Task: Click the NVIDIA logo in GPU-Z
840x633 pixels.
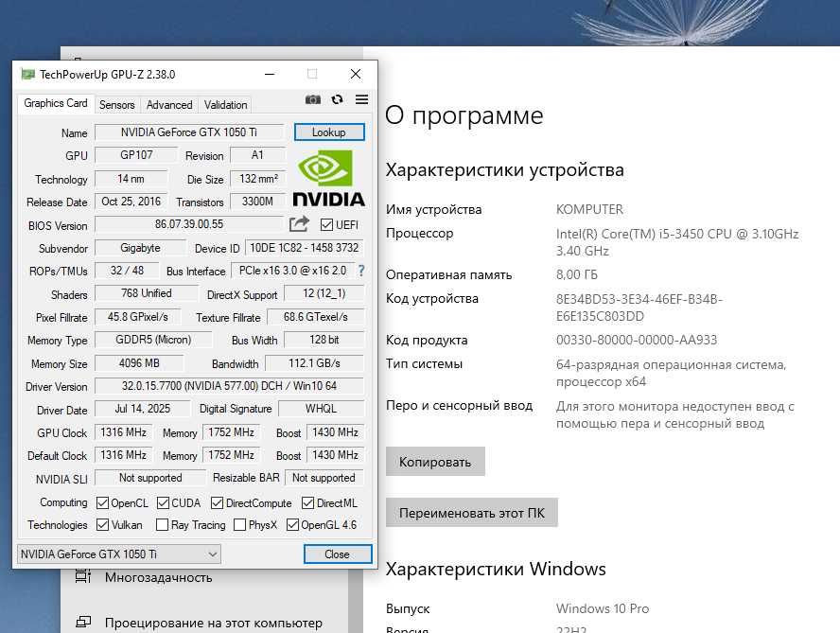Action: (329, 178)
